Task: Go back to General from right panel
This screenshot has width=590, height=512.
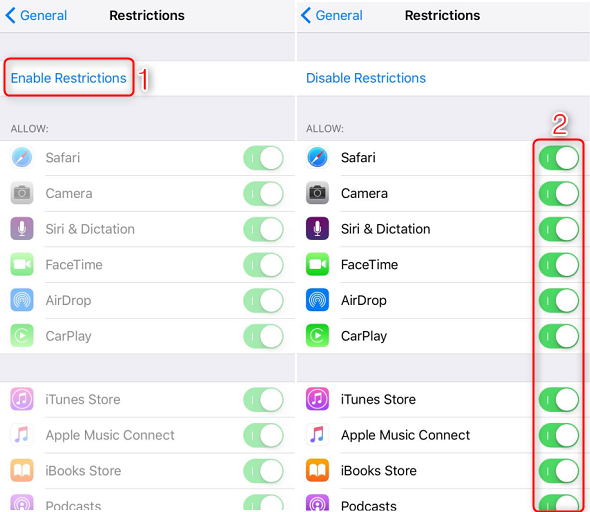Action: [x=331, y=15]
